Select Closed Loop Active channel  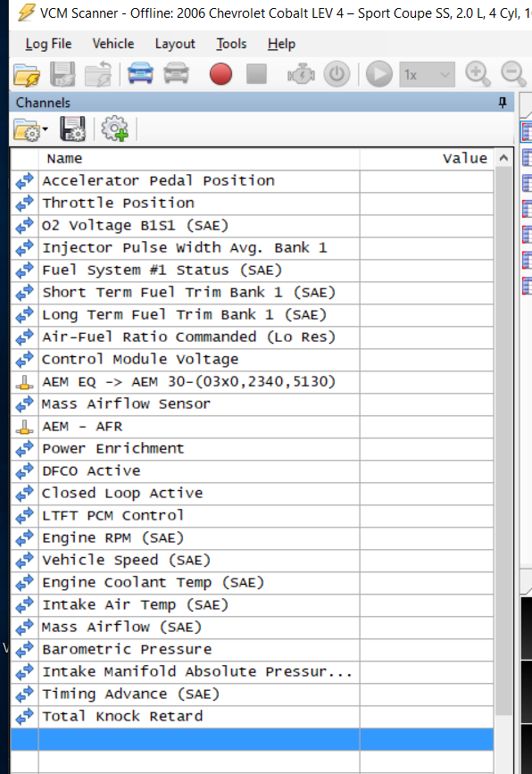(253, 493)
